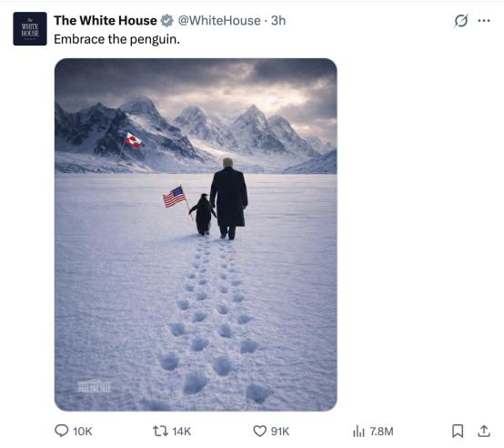Open the three-dot more options menu
The width and height of the screenshot is (504, 448).
click(484, 21)
